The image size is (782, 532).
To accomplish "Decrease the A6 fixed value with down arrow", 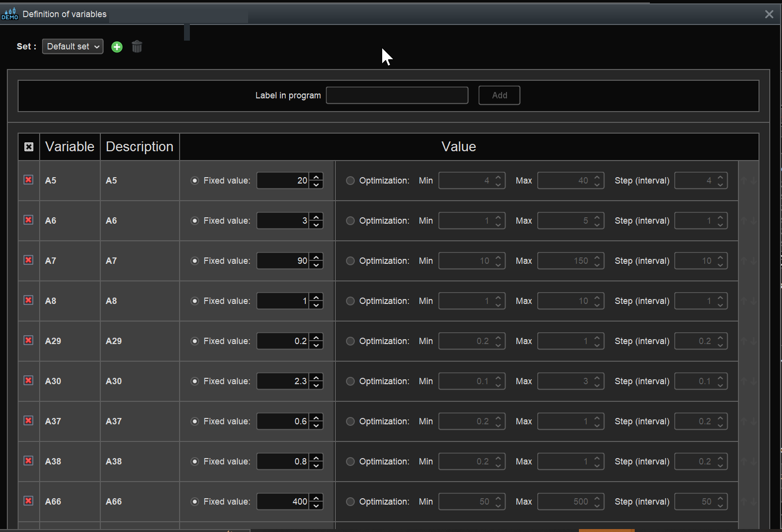I will pyautogui.click(x=317, y=225).
